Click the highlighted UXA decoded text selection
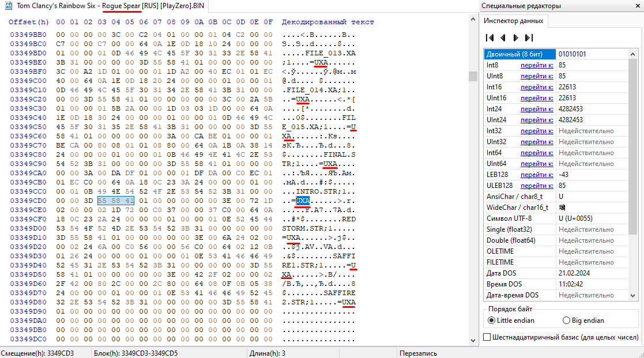The height and width of the screenshot is (358, 644). click(x=303, y=201)
